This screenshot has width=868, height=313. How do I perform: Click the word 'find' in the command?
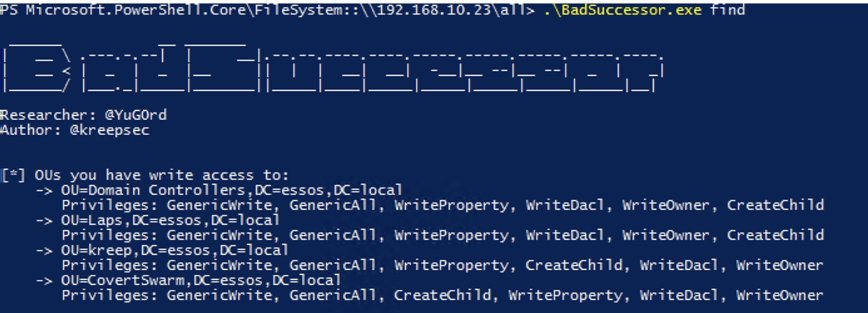[x=728, y=9]
